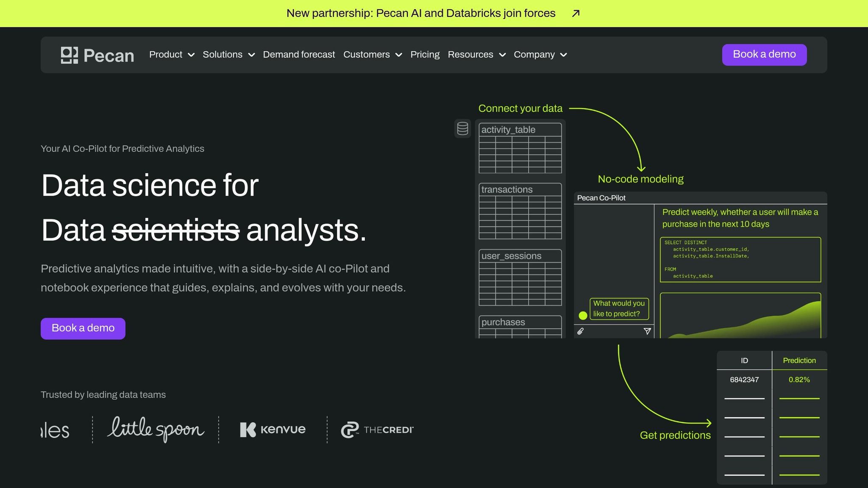This screenshot has height=488, width=868.
Task: Click the Kenvue logo
Action: (273, 430)
